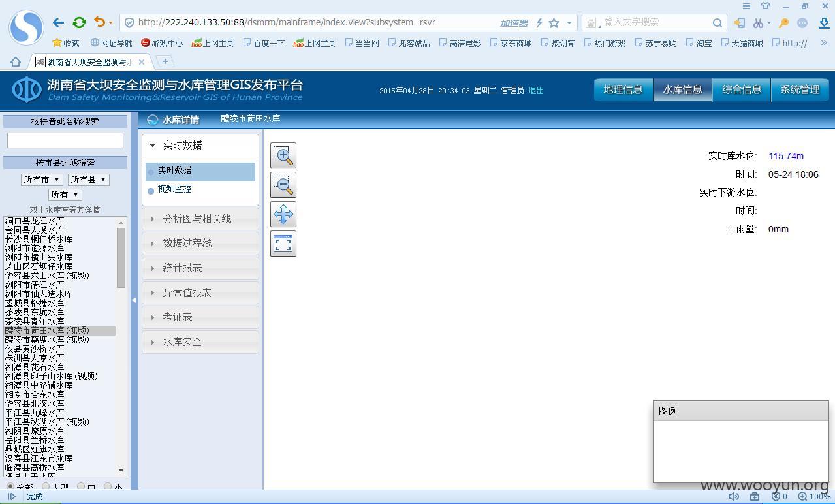Screen dimensions: 835x504
Task: Select 华容县东山水库 (视频) in list
Action: 60,276
